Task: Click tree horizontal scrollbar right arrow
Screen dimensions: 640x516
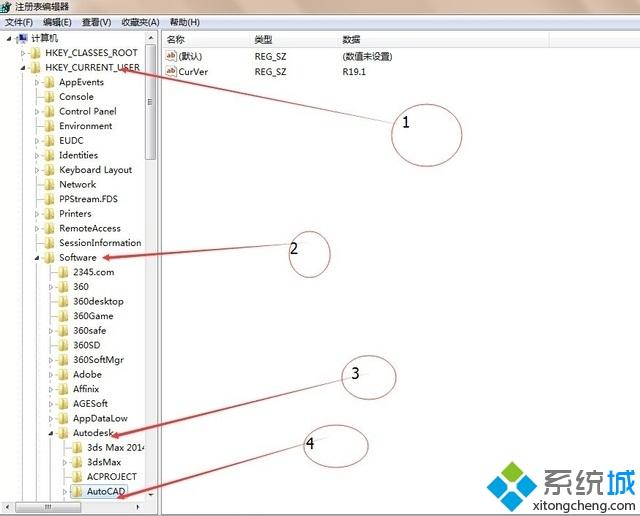Action: 138,507
